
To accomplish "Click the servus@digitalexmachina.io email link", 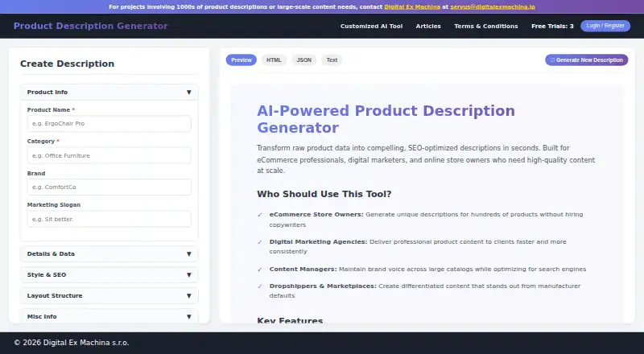I will pyautogui.click(x=493, y=7).
